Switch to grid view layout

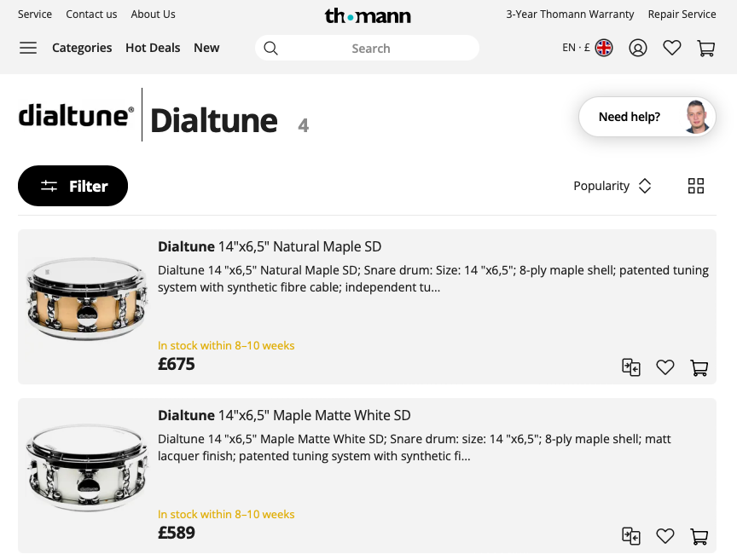coord(696,186)
